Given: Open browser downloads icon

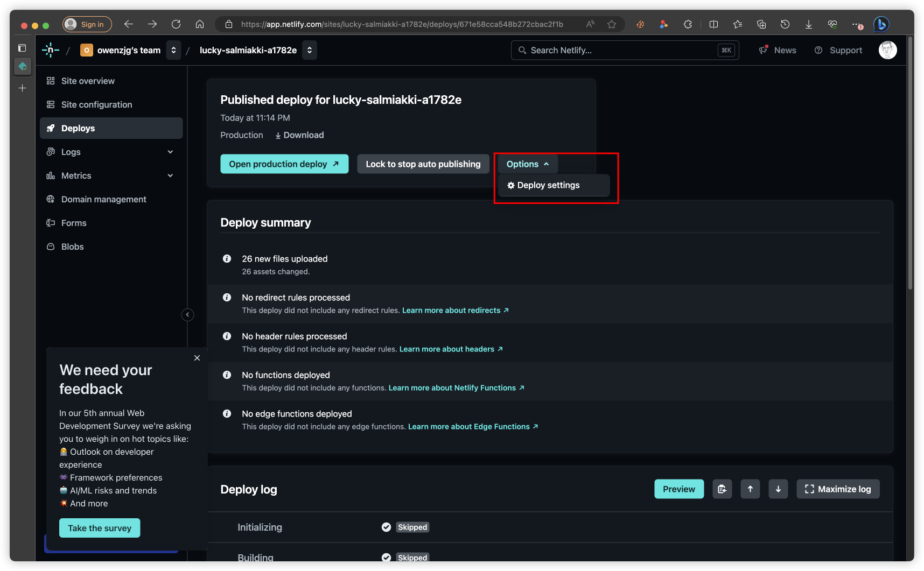Looking at the screenshot, I should coord(809,24).
